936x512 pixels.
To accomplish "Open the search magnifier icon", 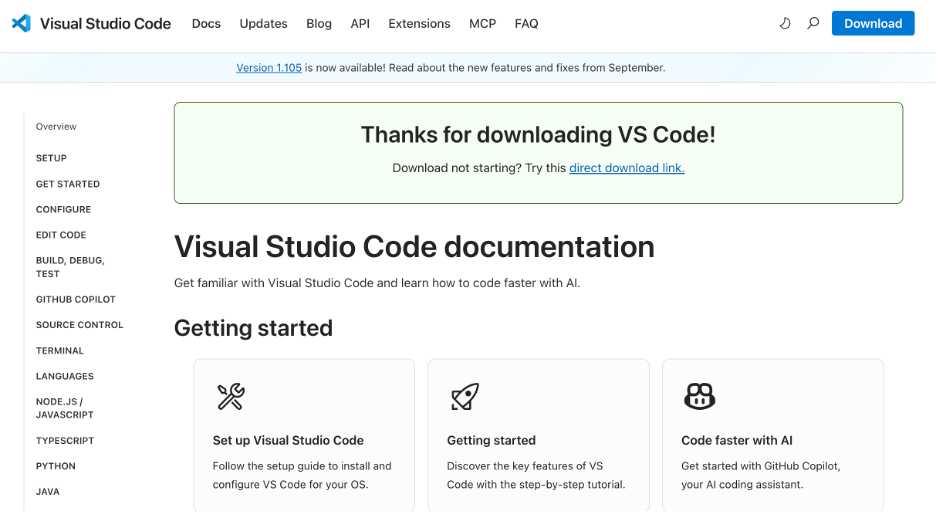I will click(x=813, y=23).
